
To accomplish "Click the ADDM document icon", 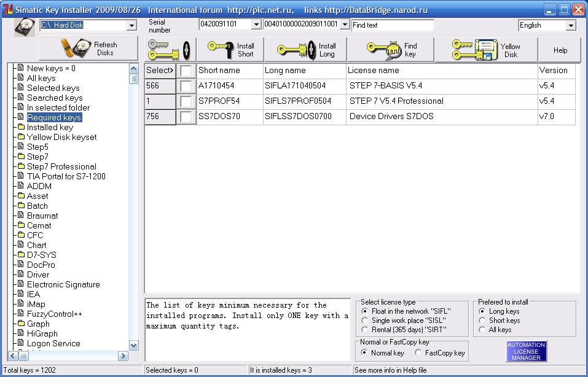I will (21, 185).
